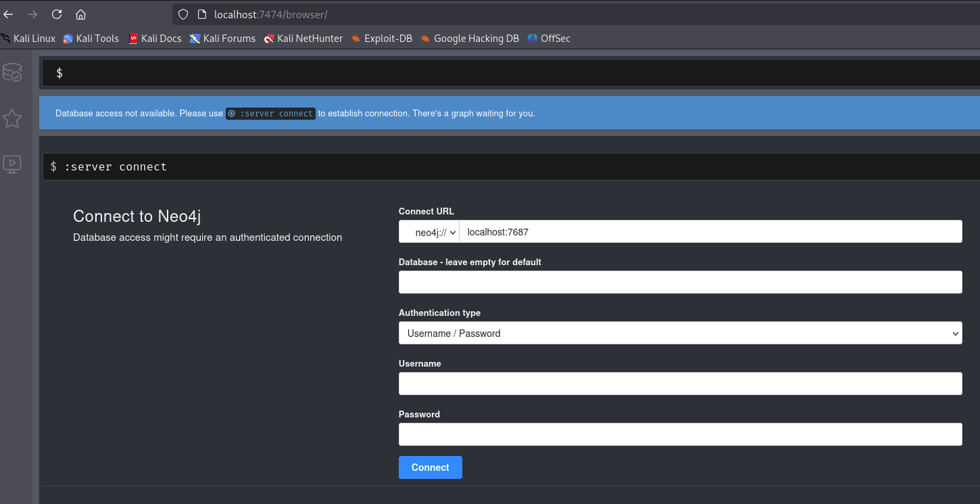Click the page info icon in address bar

tap(201, 14)
